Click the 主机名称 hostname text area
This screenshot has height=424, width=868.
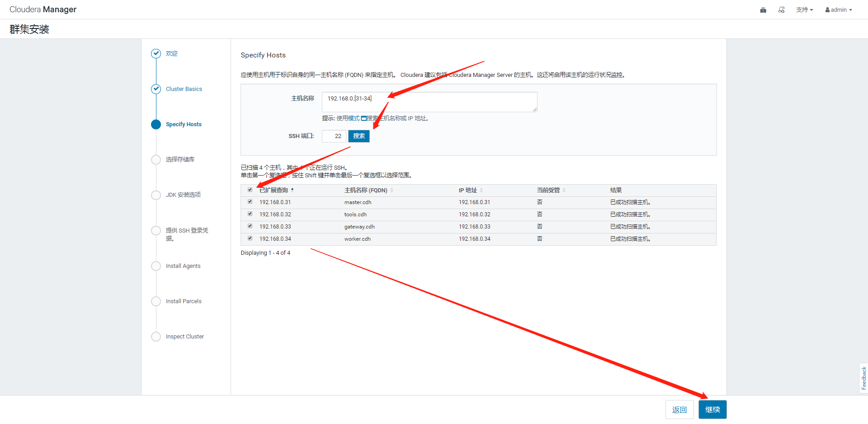429,102
